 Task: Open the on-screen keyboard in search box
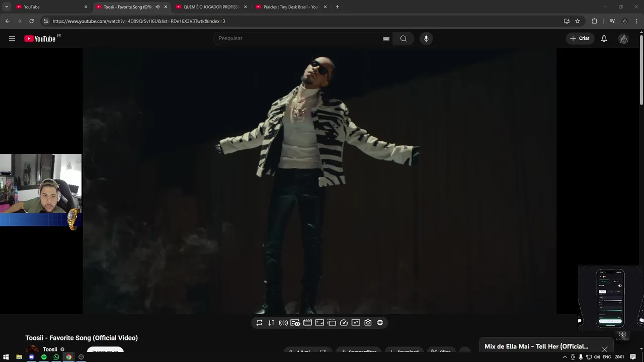pyautogui.click(x=386, y=39)
